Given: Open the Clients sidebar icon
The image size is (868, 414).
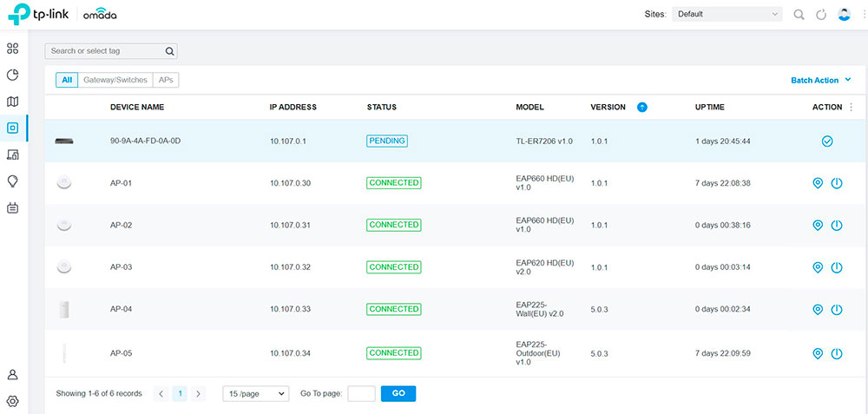Looking at the screenshot, I should pyautogui.click(x=13, y=155).
